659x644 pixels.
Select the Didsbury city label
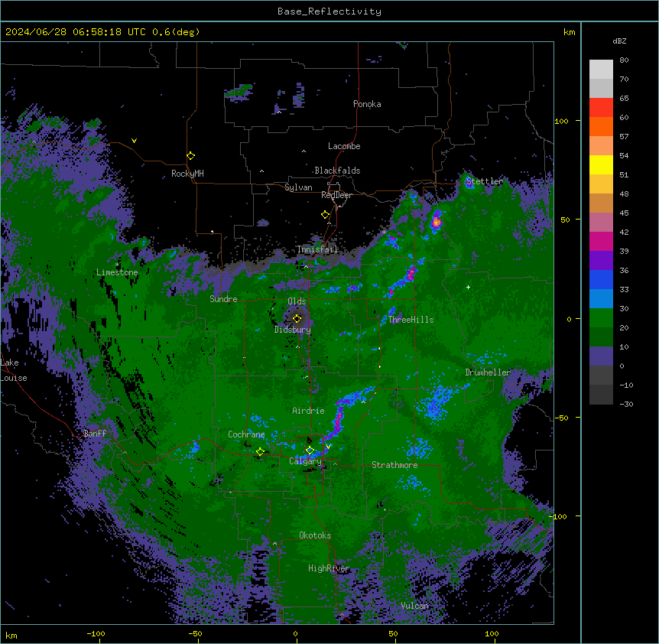pyautogui.click(x=292, y=330)
